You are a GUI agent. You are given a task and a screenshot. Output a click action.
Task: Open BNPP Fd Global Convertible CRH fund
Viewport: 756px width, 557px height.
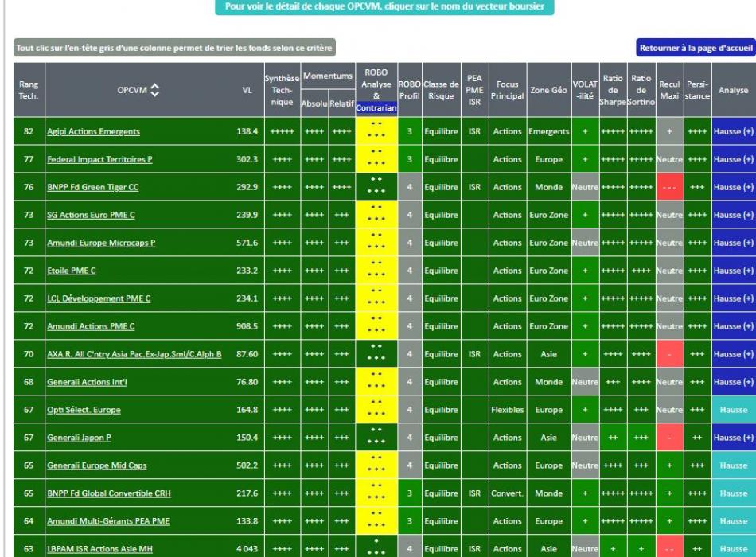(109, 493)
